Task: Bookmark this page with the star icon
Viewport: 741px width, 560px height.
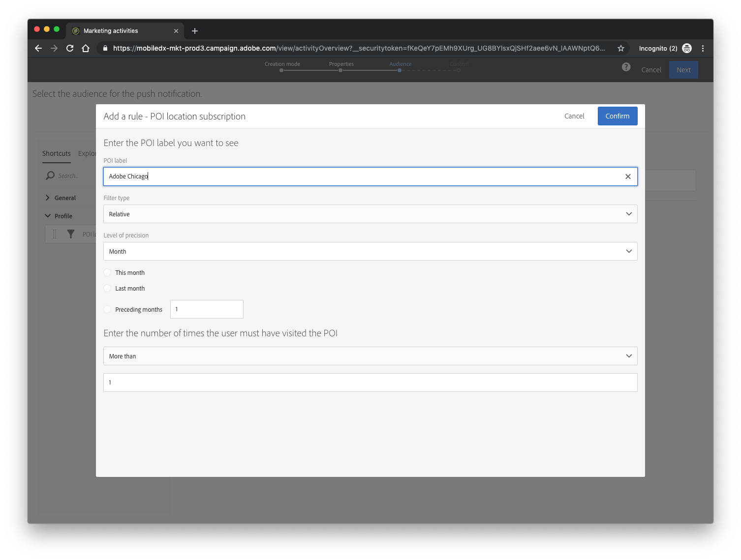Action: pos(621,48)
